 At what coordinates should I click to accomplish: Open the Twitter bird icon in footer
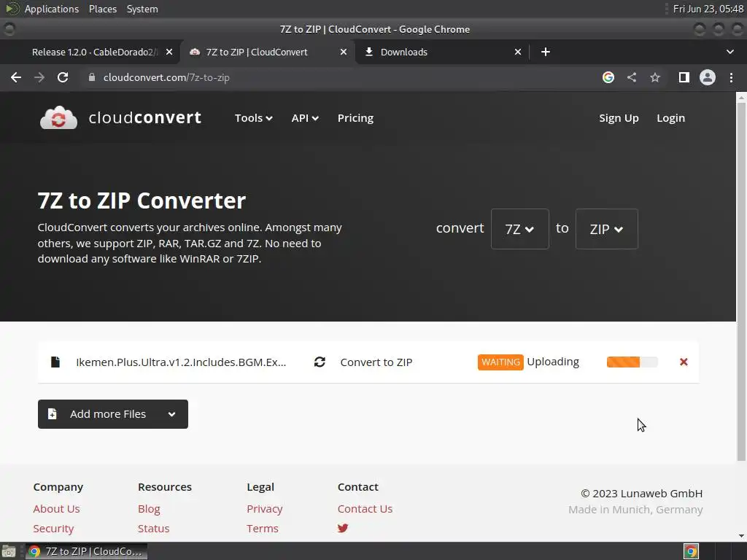point(343,528)
